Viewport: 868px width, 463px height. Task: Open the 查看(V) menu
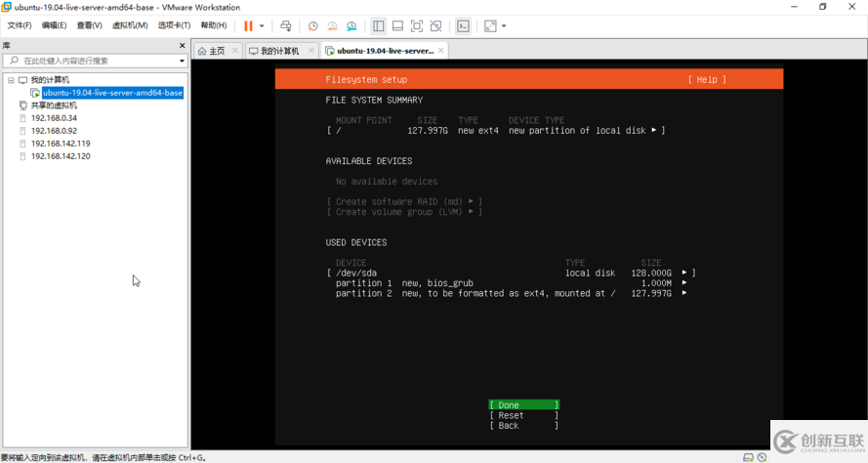(89, 25)
